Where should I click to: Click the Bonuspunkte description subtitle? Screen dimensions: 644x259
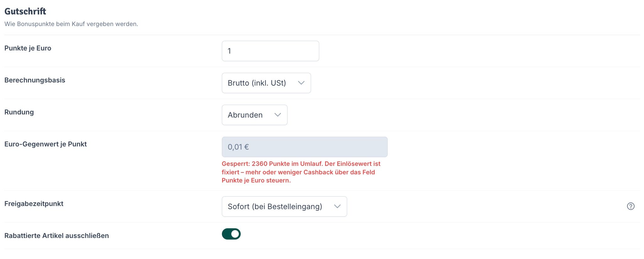(x=71, y=24)
